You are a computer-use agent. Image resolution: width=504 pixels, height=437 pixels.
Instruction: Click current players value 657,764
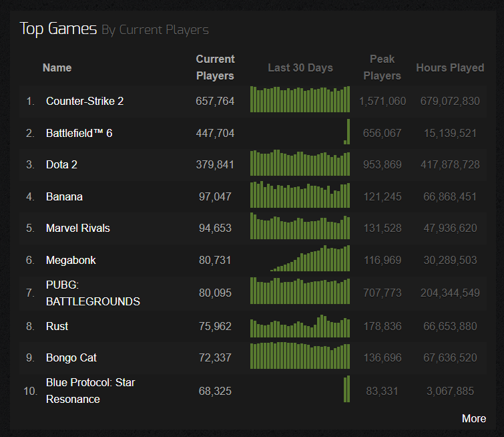click(x=215, y=101)
